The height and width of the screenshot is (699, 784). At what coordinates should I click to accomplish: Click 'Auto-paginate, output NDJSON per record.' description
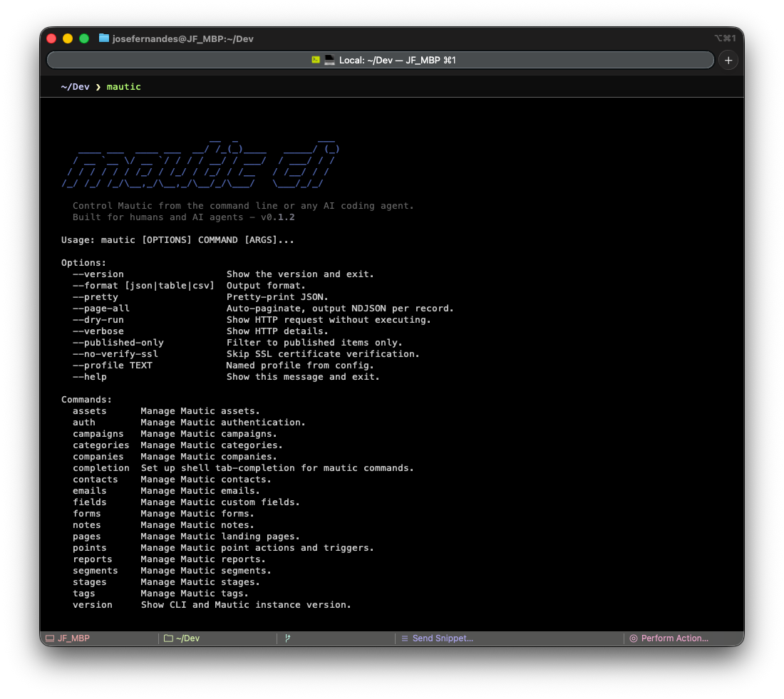coord(340,309)
